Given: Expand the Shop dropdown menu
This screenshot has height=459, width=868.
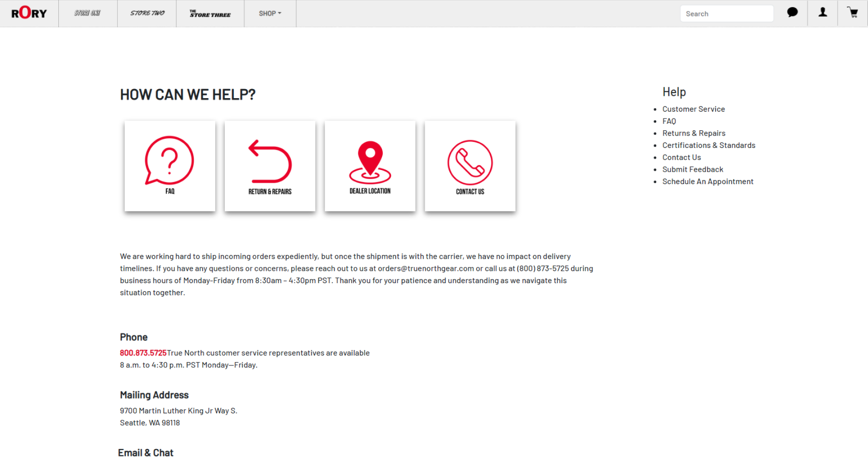Looking at the screenshot, I should (270, 14).
